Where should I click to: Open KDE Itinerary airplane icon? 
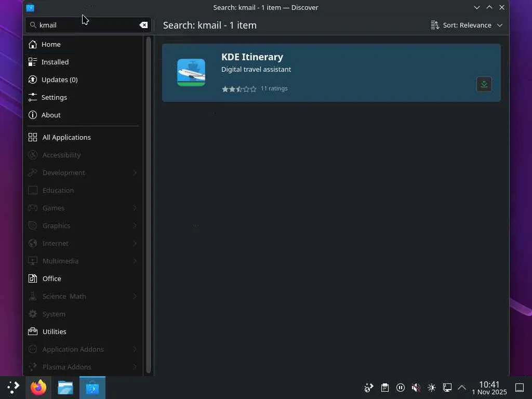click(191, 72)
